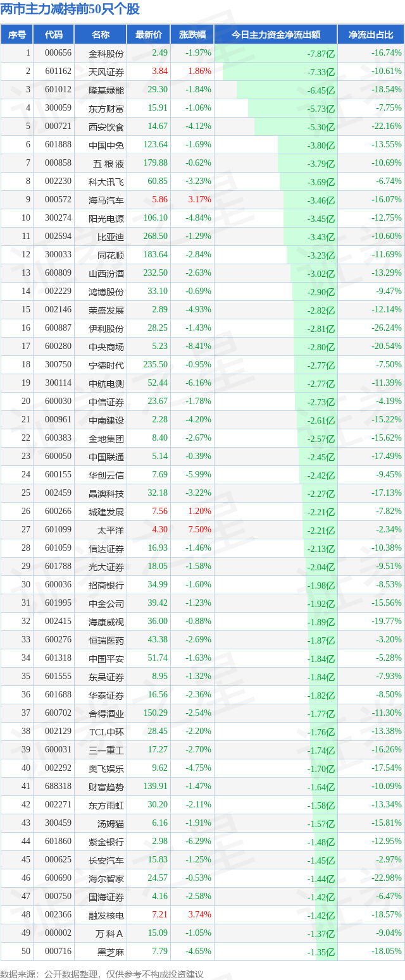Image resolution: width=405 pixels, height=980 pixels.
Task: Click stock name 阳光电源
Action: click(x=106, y=219)
